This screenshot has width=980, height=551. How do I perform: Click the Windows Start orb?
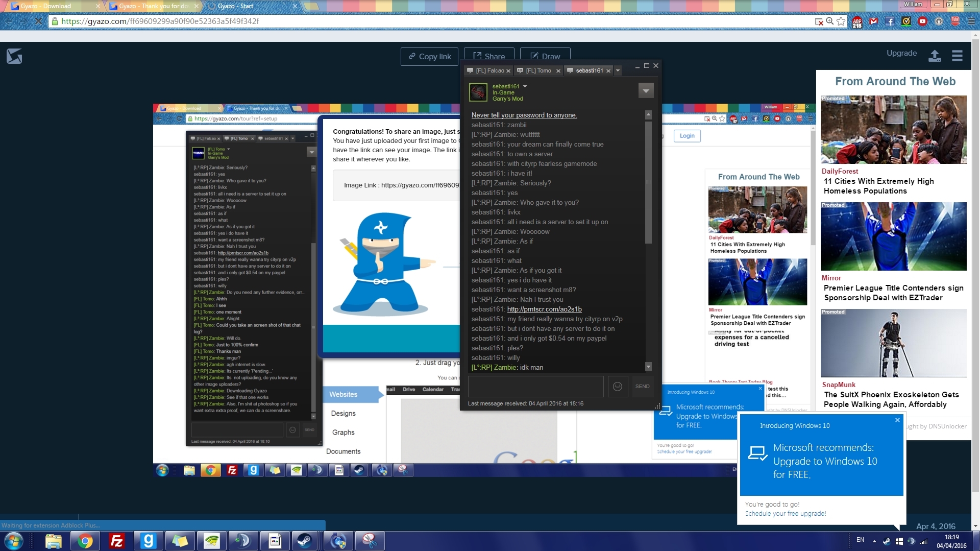click(x=13, y=541)
